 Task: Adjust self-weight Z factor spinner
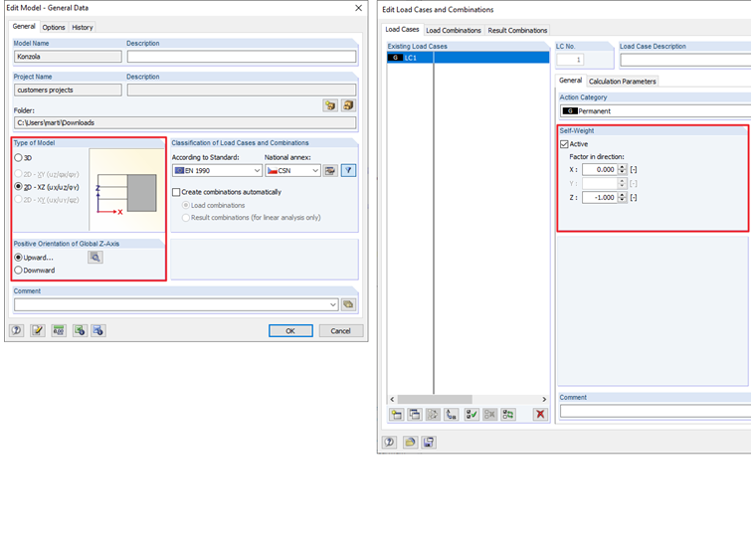622,198
